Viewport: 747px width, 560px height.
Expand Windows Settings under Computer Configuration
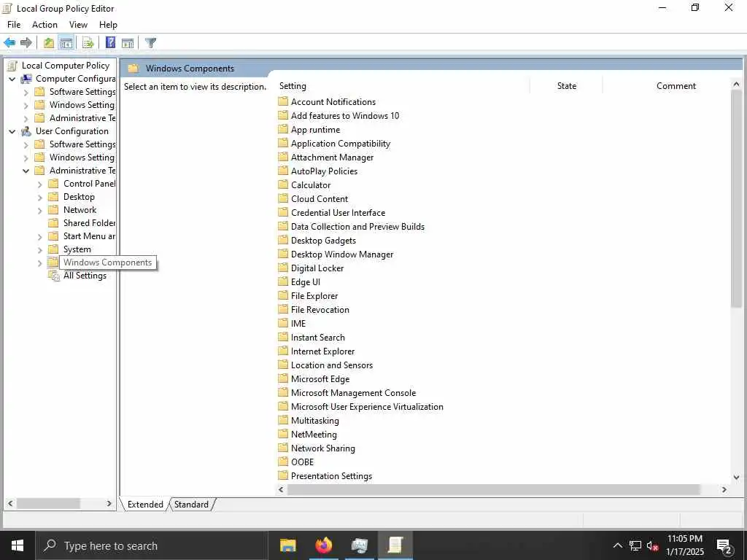pos(26,105)
